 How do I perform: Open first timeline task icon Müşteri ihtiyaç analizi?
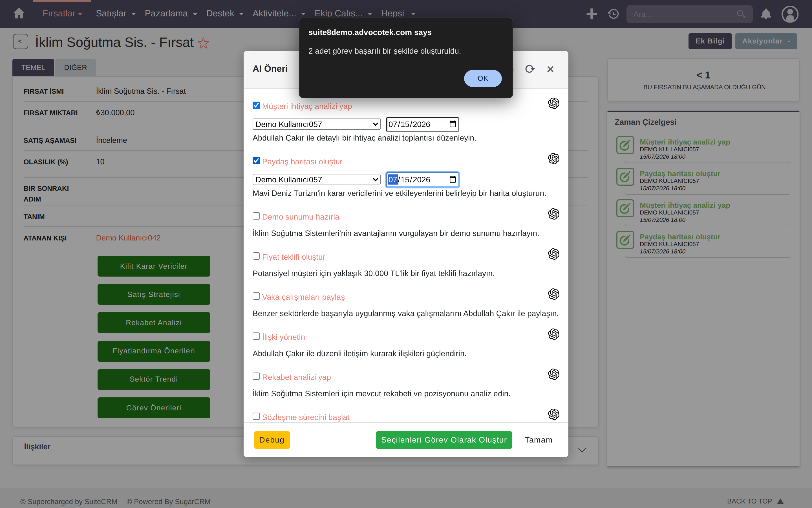point(625,145)
